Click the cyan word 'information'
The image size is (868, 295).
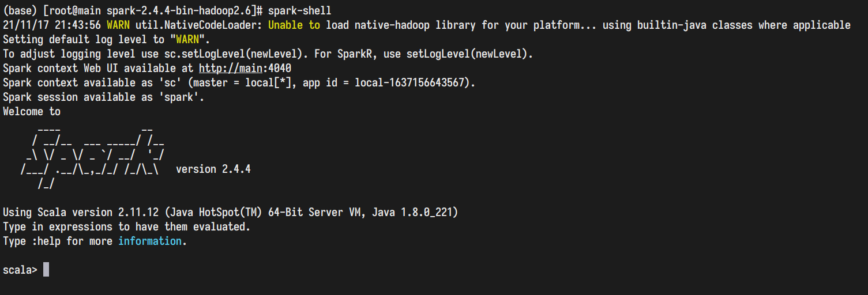150,241
